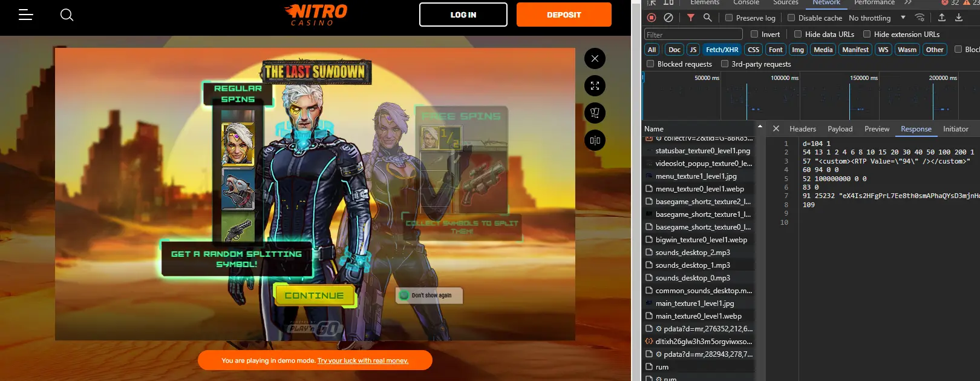This screenshot has width=980, height=381.
Task: Open the No throttling dropdown
Action: (x=877, y=18)
